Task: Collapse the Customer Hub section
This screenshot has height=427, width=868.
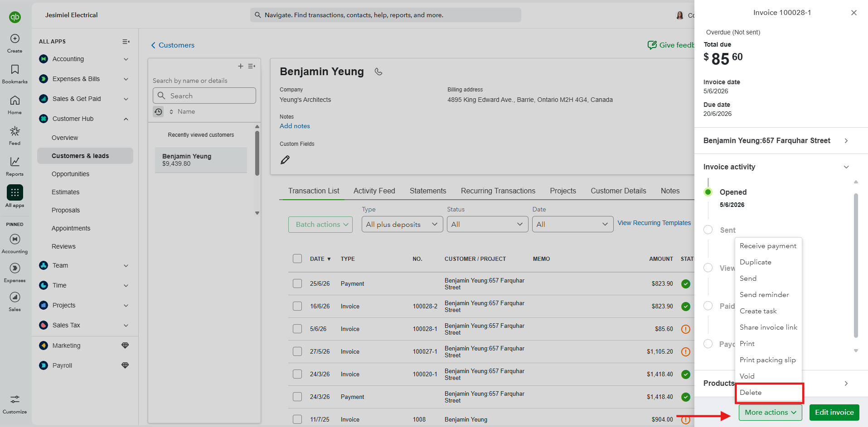Action: (x=126, y=119)
